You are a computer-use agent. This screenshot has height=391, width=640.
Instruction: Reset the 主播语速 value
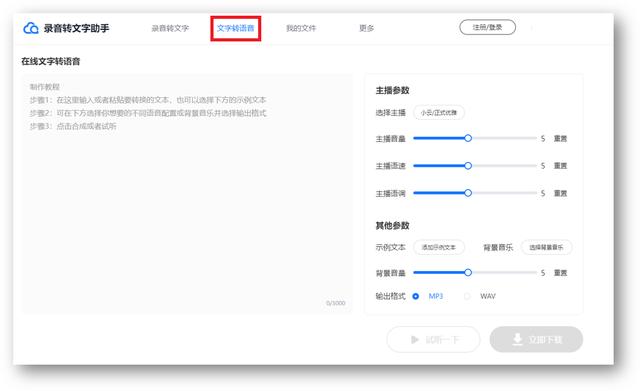(560, 166)
